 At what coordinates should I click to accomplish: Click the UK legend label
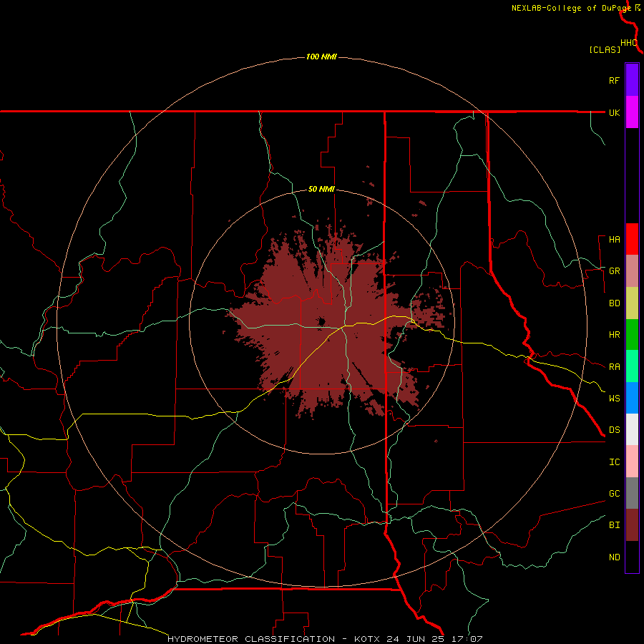point(614,112)
